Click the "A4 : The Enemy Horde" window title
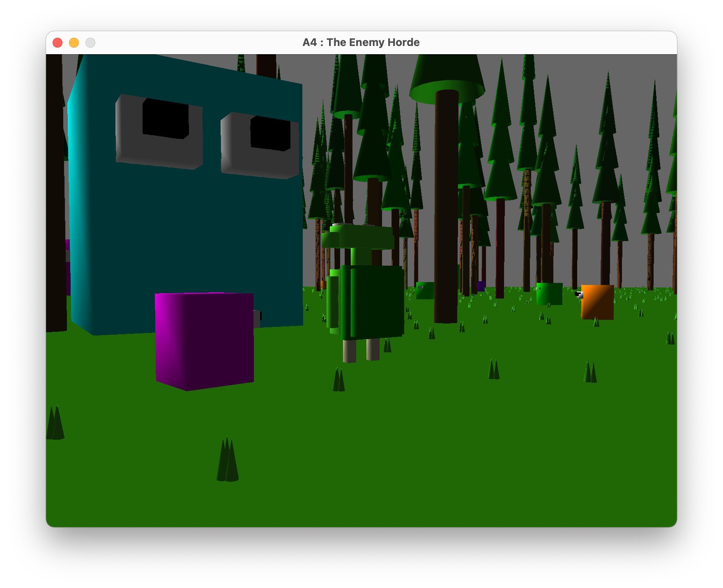Viewport: 723px width, 588px height. point(361,42)
